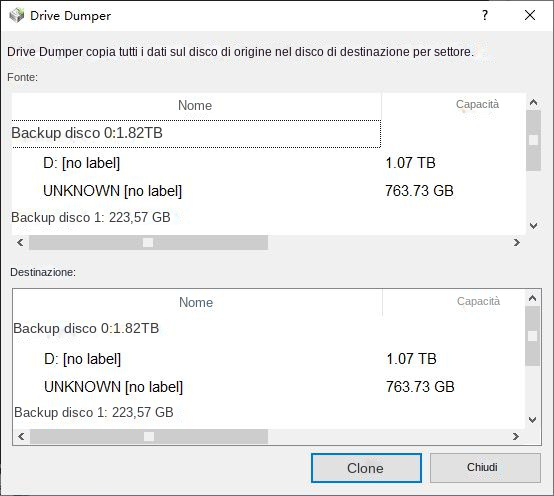This screenshot has height=496, width=554.
Task: Click the 763.73 GB capacity in Fonte
Action: 419,191
